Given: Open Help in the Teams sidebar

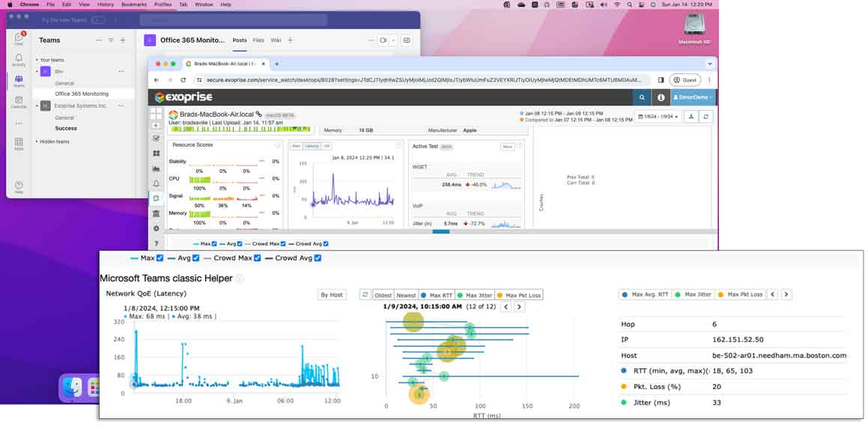Looking at the screenshot, I should [19, 187].
